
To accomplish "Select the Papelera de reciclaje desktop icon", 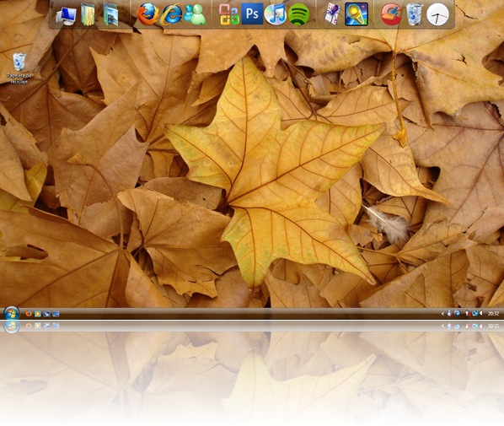I will tap(19, 68).
